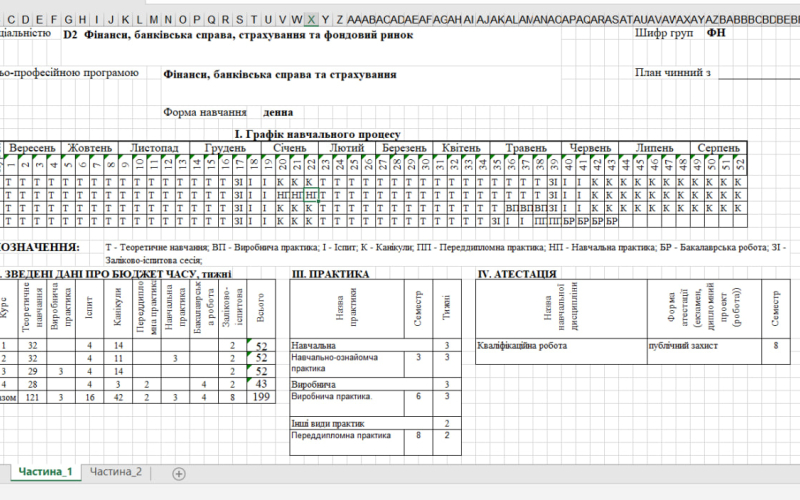This screenshot has height=500, width=800.
Task: Select theoretical weeks value '29' for course 3
Action: [x=32, y=371]
